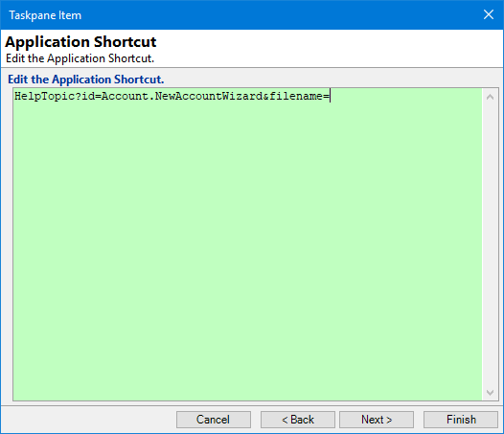Close the Taskpane Item dialog
The width and height of the screenshot is (504, 434).
(489, 14)
